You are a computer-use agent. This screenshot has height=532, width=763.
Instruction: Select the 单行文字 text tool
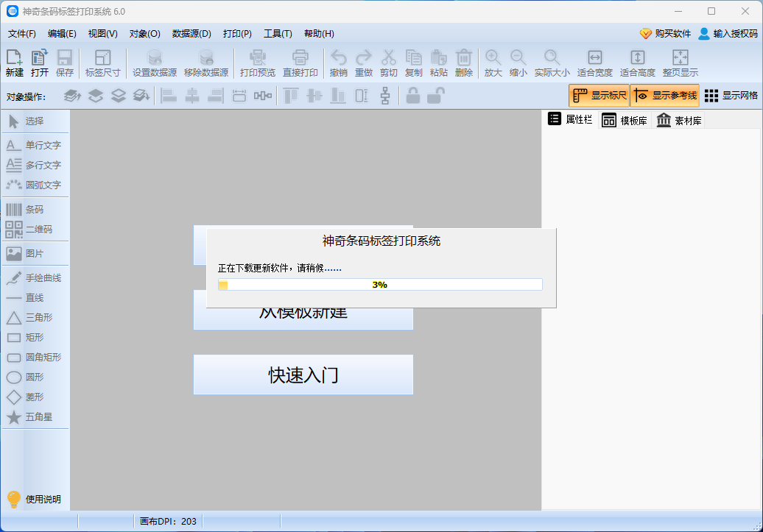click(35, 145)
